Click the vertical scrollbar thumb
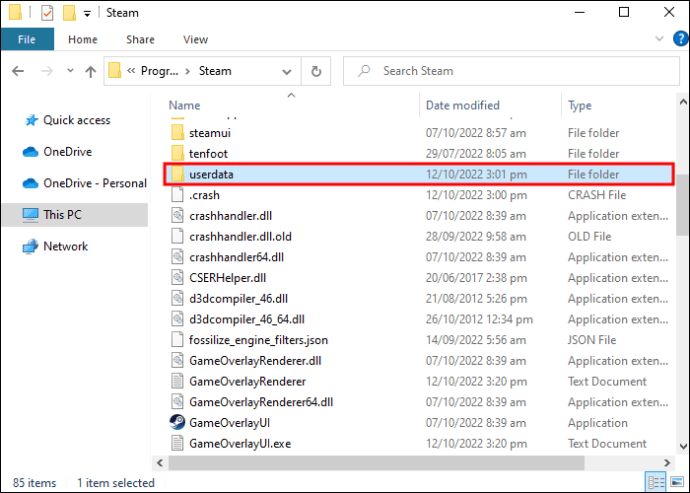 683,205
